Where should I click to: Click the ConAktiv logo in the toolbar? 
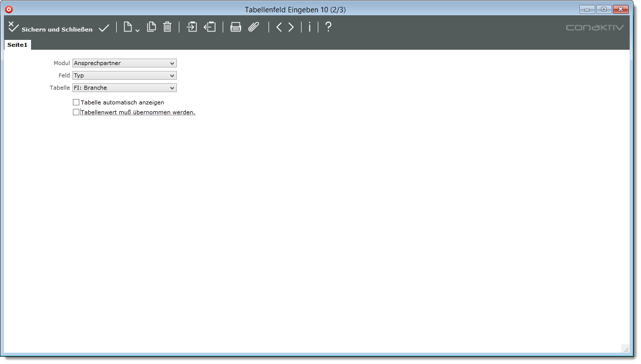tap(595, 28)
